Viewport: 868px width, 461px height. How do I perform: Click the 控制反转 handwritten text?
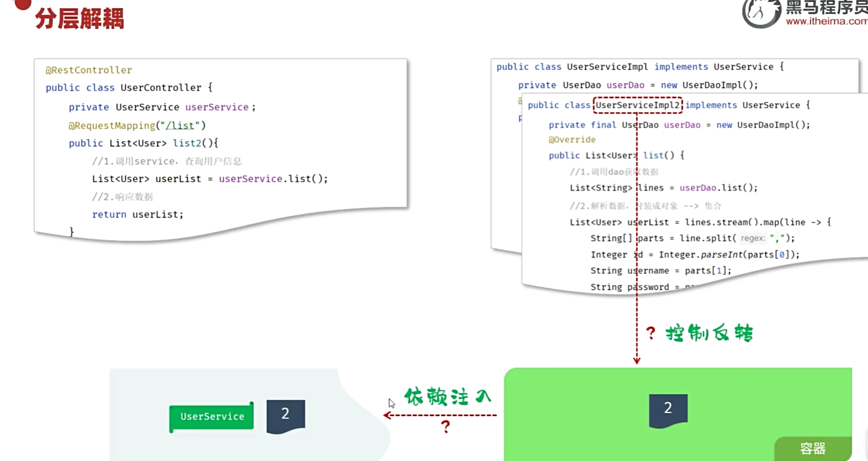coord(709,333)
